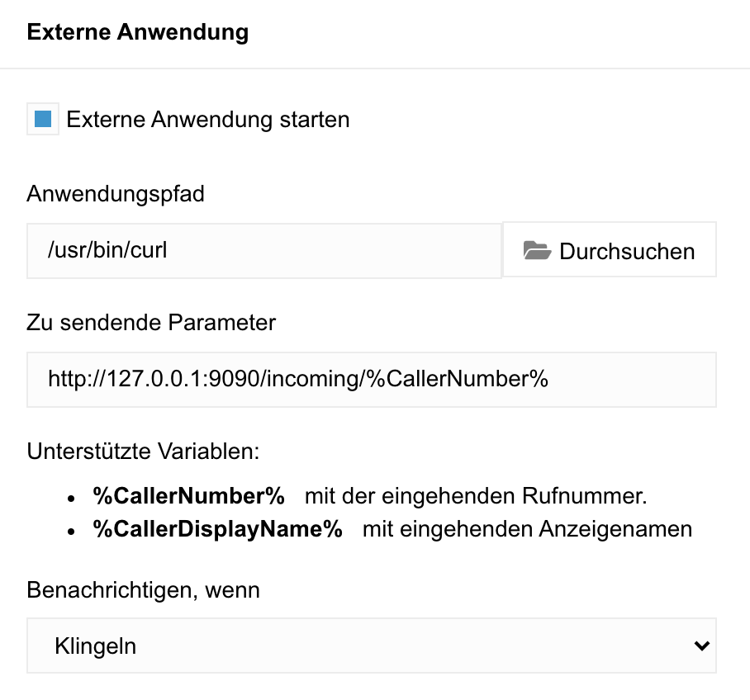Click the bold %CallerNumber% variable name

[189, 496]
